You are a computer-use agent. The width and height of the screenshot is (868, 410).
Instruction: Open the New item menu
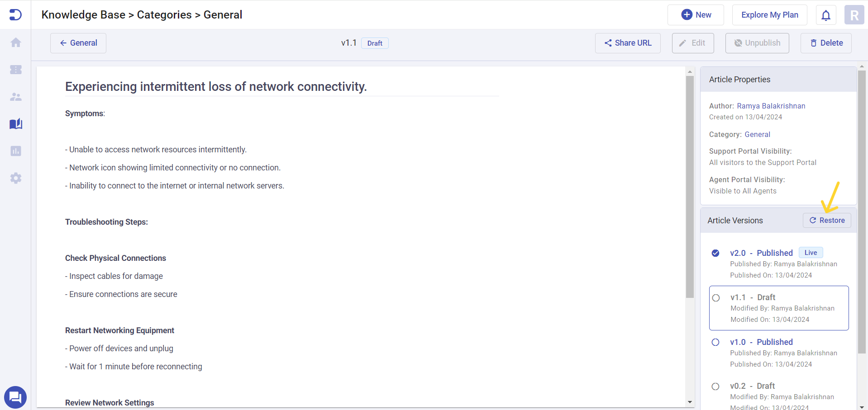click(x=696, y=15)
